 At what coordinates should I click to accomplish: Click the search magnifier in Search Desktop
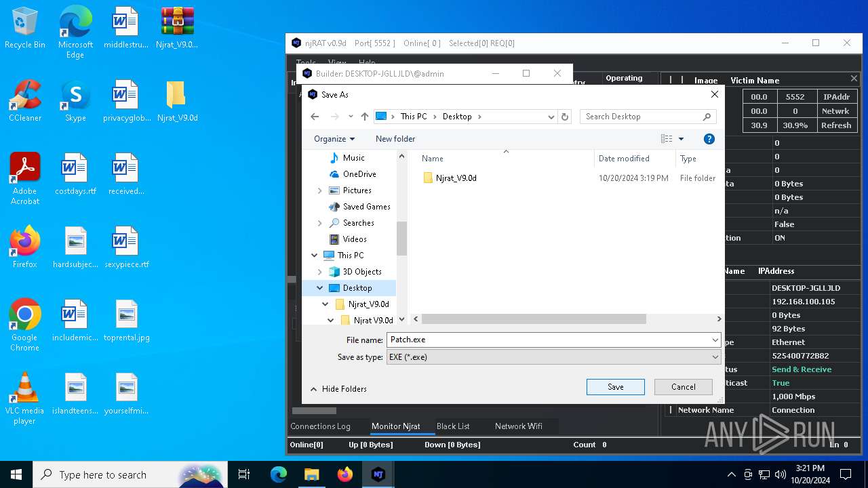tap(707, 117)
